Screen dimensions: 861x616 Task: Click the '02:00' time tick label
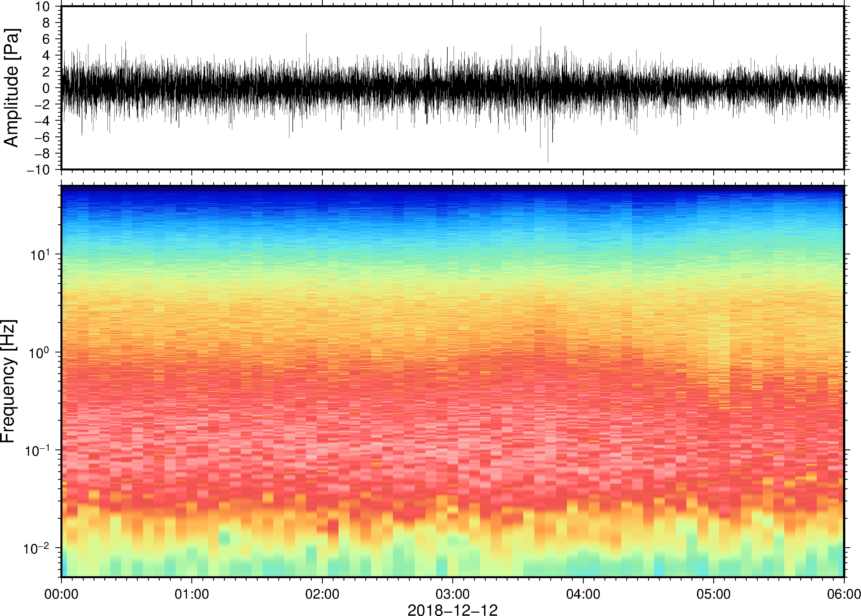click(322, 594)
